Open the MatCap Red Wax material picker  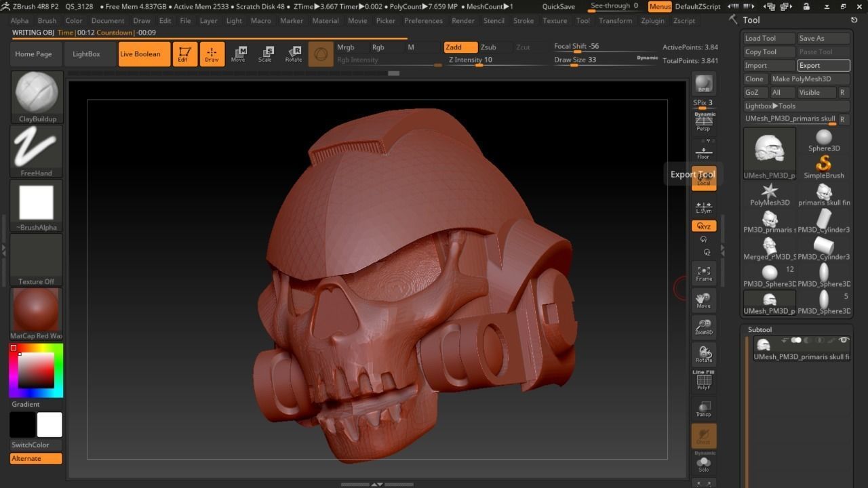[37, 314]
